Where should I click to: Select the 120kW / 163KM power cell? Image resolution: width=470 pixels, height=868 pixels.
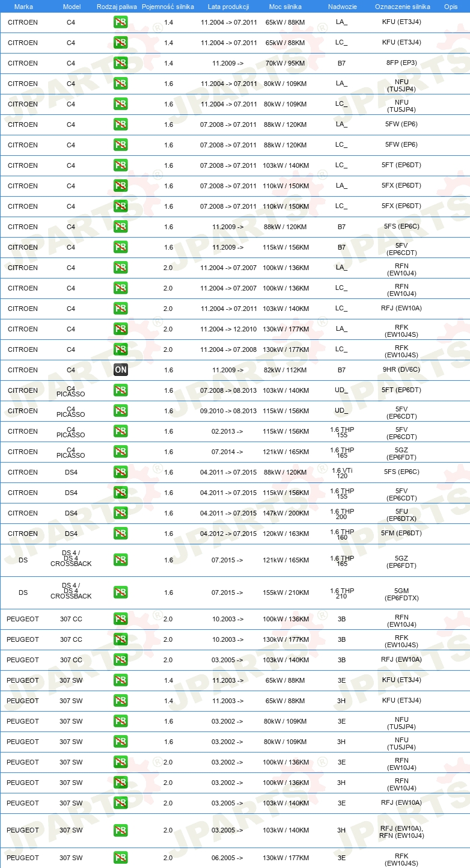coord(285,534)
